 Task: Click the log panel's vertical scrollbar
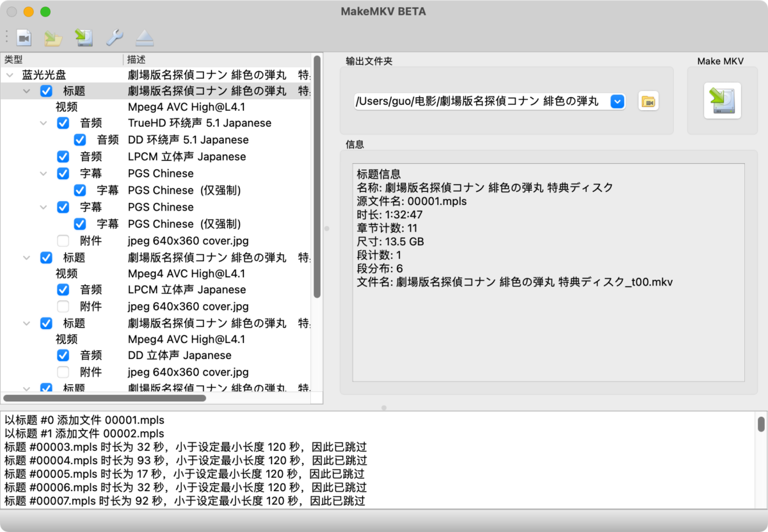(x=761, y=424)
